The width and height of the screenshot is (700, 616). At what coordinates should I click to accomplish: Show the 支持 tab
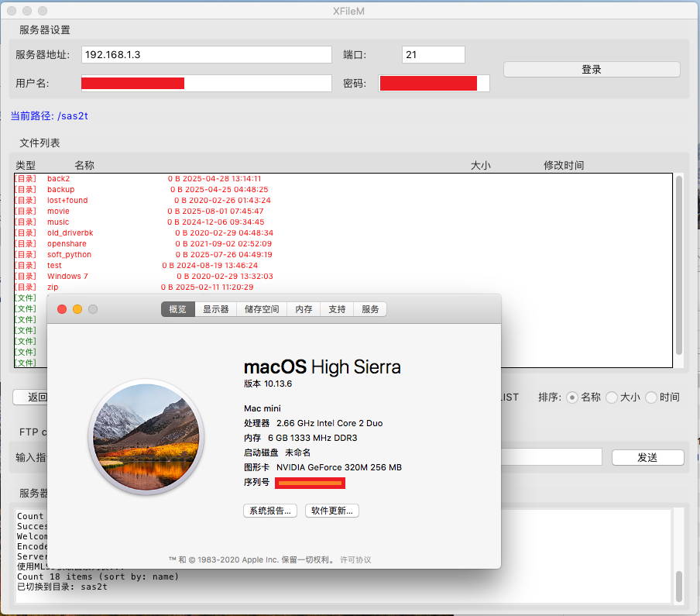click(337, 309)
